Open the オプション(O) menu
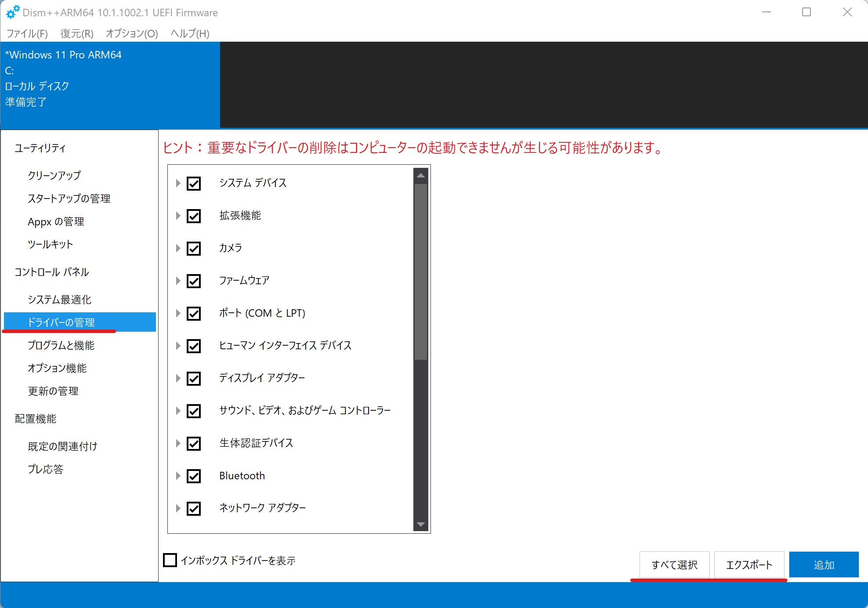Screen dimensions: 868x608 coord(132,33)
